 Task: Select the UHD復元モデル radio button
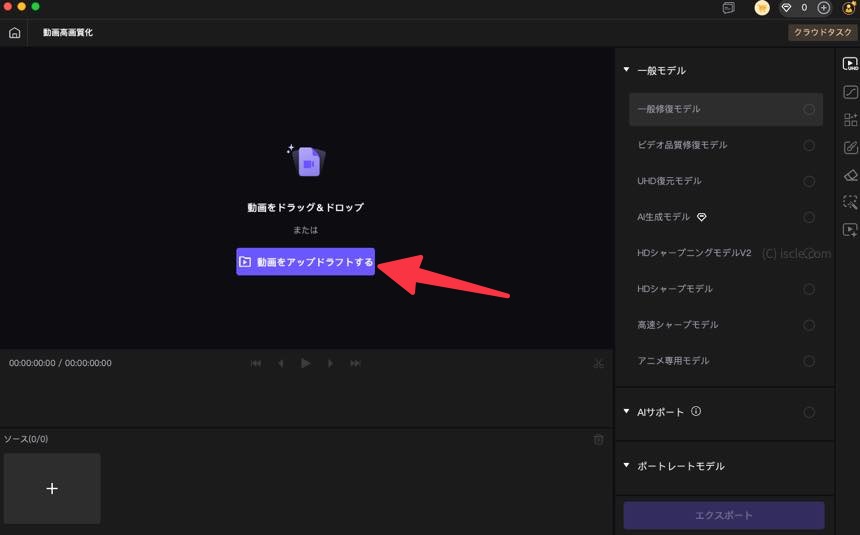809,181
